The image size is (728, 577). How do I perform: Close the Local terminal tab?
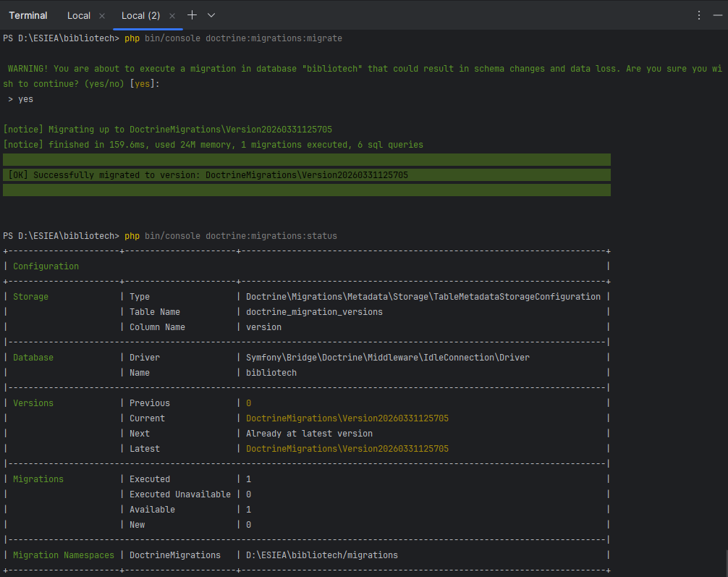pos(101,15)
